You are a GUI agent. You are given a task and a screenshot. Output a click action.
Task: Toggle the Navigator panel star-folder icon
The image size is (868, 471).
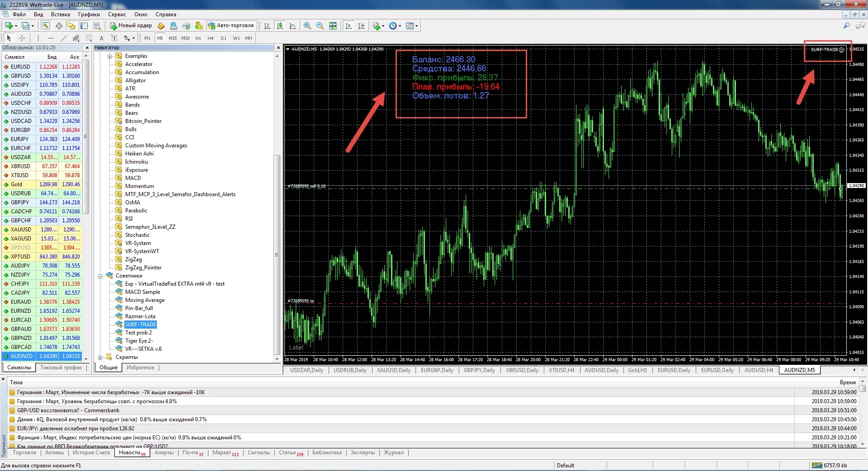click(x=71, y=26)
